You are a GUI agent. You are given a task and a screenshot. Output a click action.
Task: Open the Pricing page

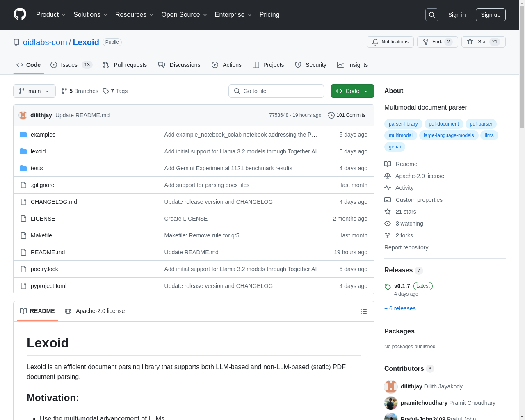tap(269, 15)
